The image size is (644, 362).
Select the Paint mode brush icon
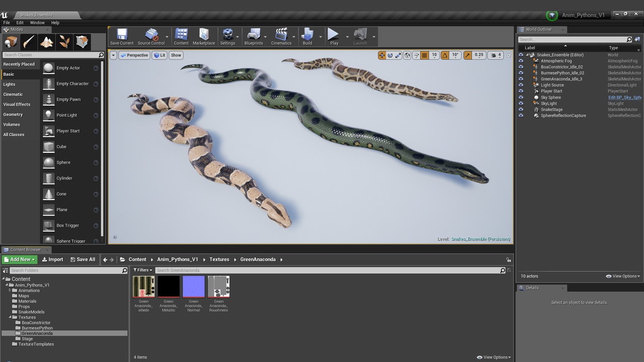click(29, 42)
